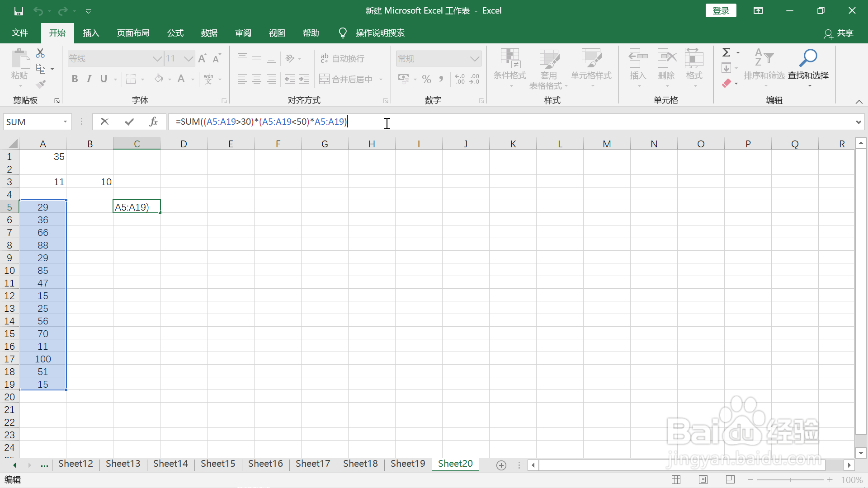
Task: Collapse the ribbon with chevron arrow
Action: tap(859, 102)
